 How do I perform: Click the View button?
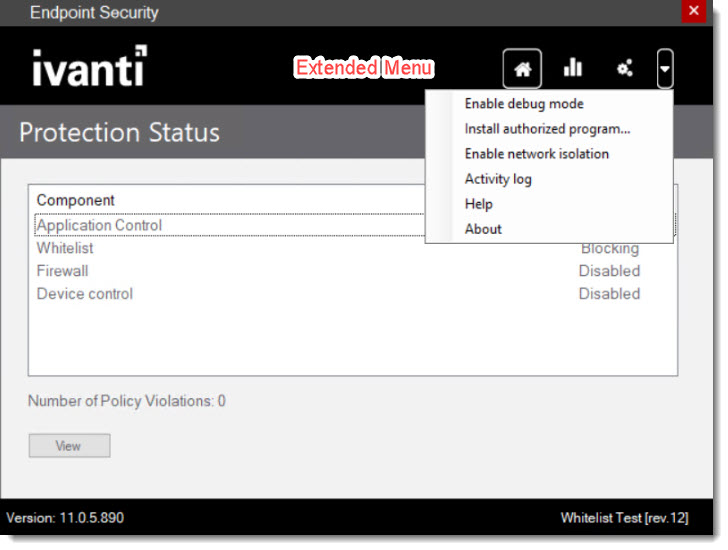pyautogui.click(x=69, y=446)
